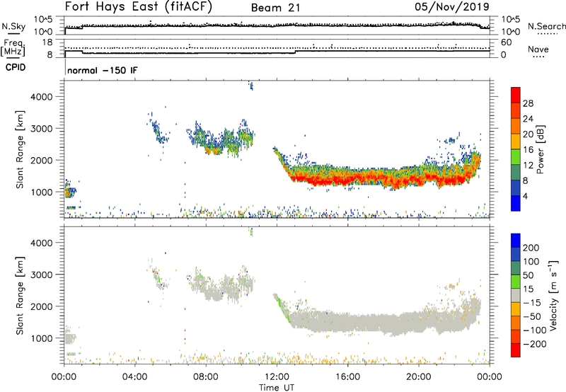Click the '16:00' time tick label
Viewport: 566px width, 392px height.
347,377
